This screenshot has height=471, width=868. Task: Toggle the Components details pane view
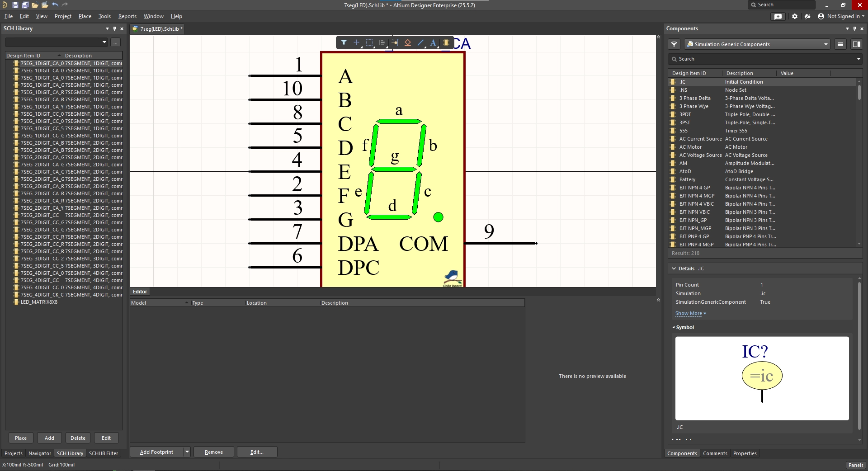pyautogui.click(x=856, y=44)
